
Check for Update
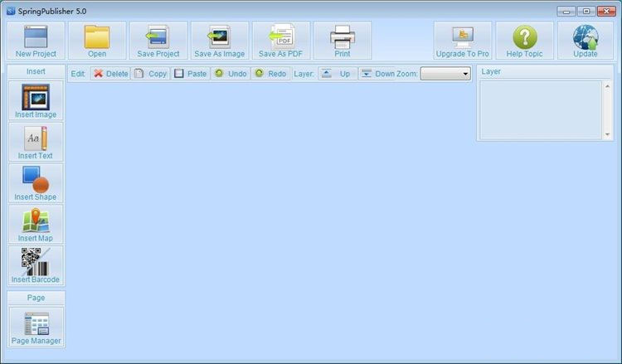click(586, 41)
